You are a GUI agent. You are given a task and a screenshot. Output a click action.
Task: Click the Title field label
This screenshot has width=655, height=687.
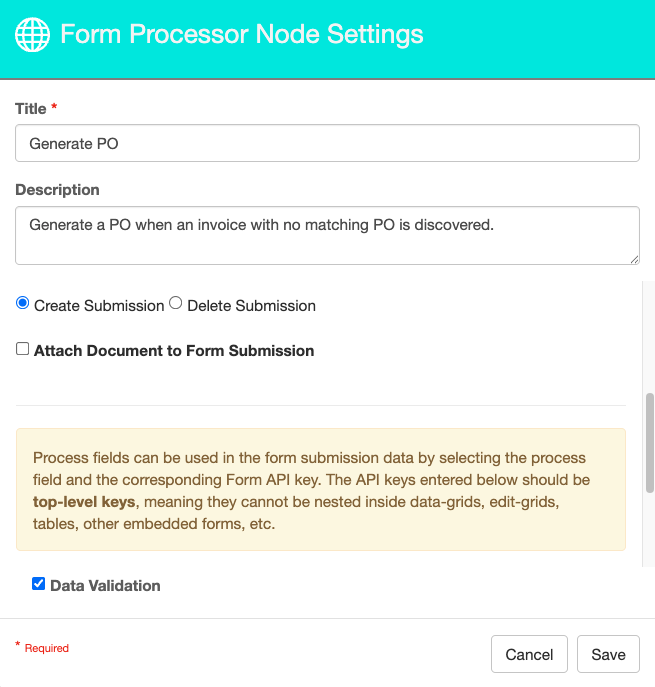(31, 108)
